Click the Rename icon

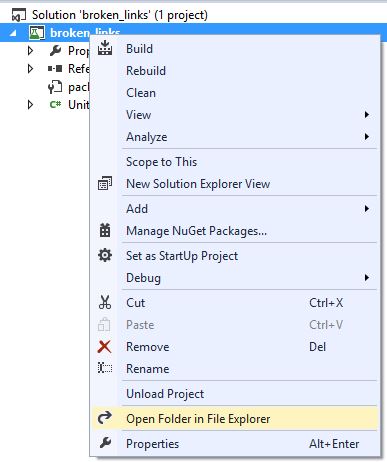click(105, 368)
